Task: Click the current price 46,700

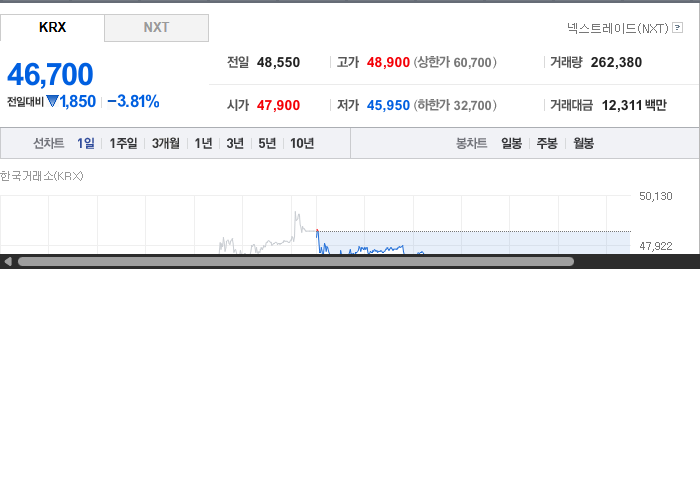Action: point(50,74)
